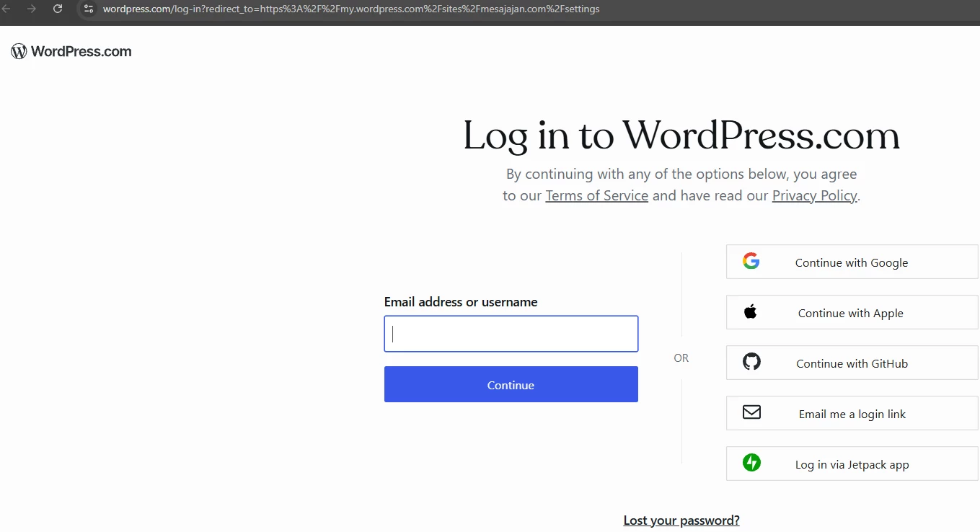980x532 pixels.
Task: Open the Privacy Policy link
Action: point(814,195)
